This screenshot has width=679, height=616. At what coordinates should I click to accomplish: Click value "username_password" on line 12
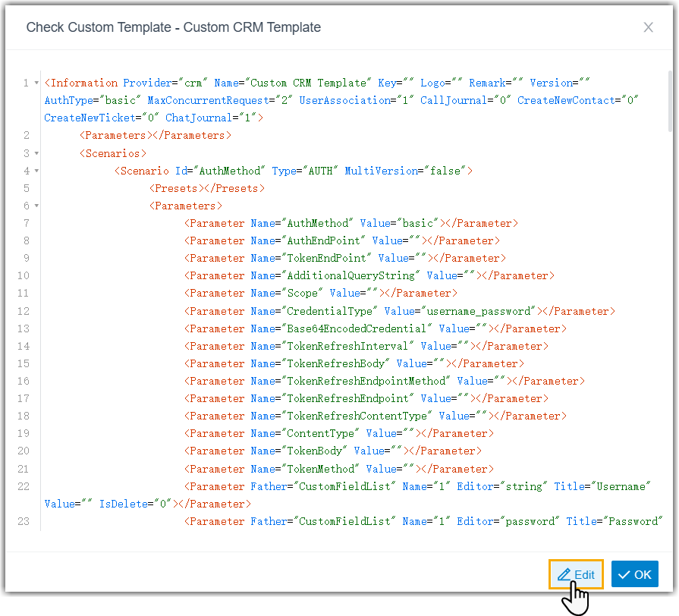click(479, 311)
